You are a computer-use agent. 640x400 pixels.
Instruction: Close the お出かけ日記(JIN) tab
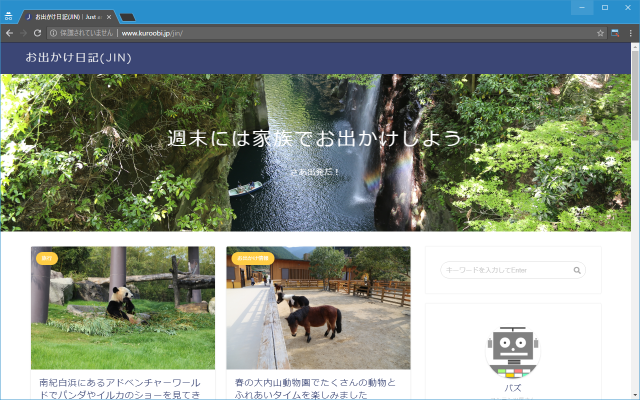109,17
